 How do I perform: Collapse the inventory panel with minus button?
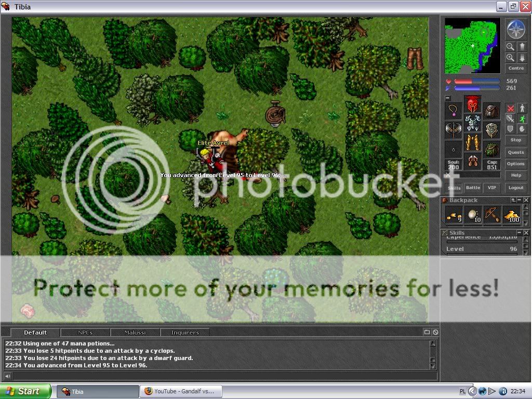coord(448,98)
